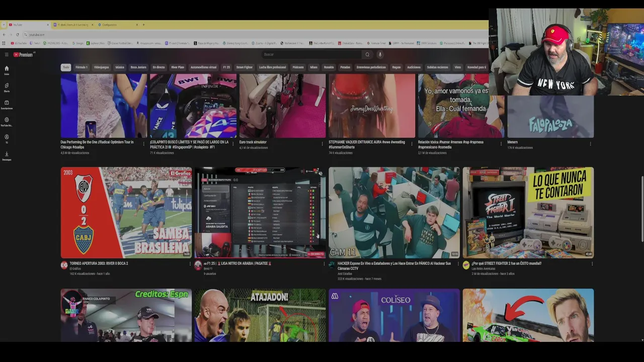Click the YouTube Premium logo
Screen dimensions: 644x362
click(23, 54)
